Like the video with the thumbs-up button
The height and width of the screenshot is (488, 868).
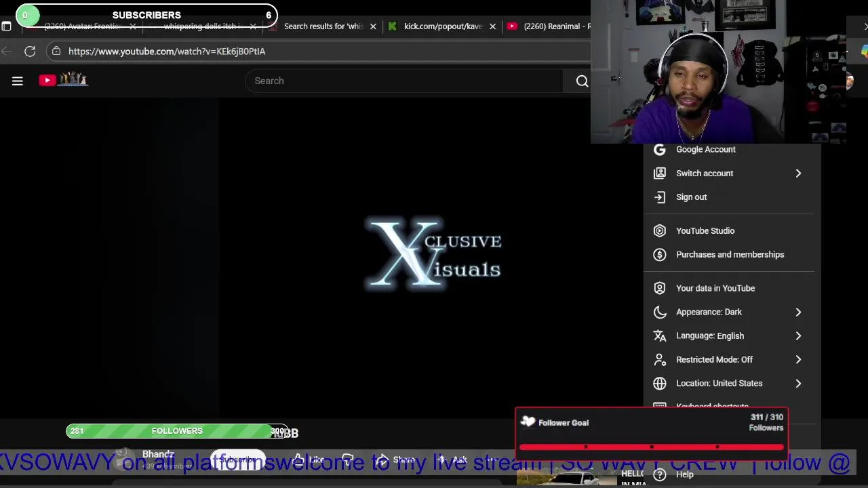(309, 460)
